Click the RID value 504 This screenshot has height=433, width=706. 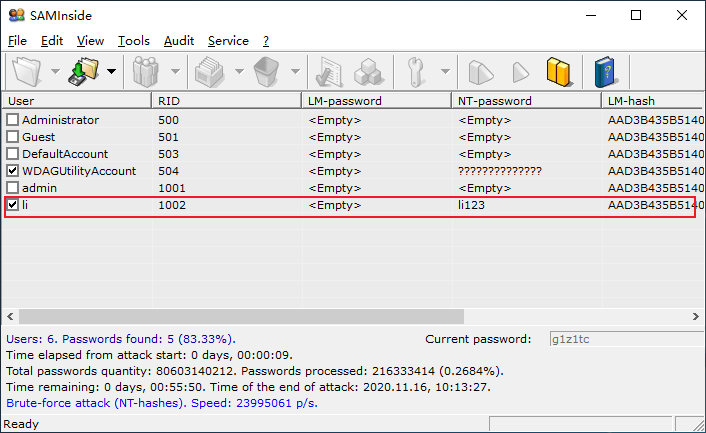(x=168, y=171)
